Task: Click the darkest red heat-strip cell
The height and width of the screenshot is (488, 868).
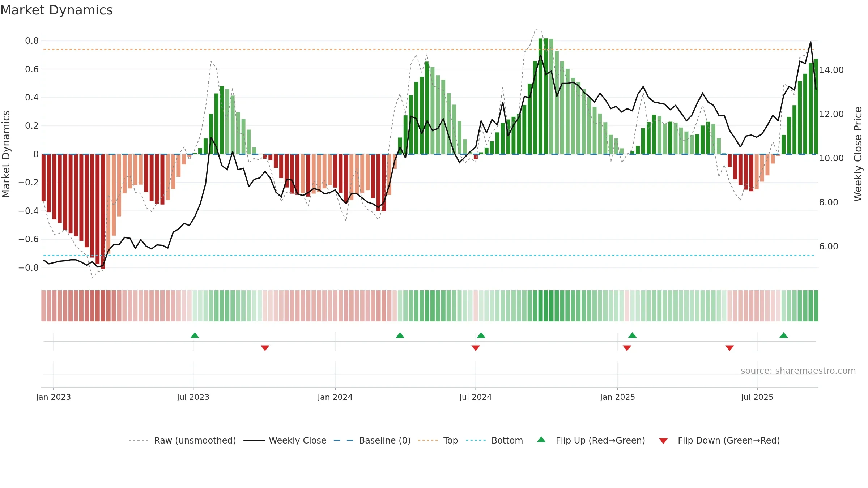Action: tap(103, 306)
